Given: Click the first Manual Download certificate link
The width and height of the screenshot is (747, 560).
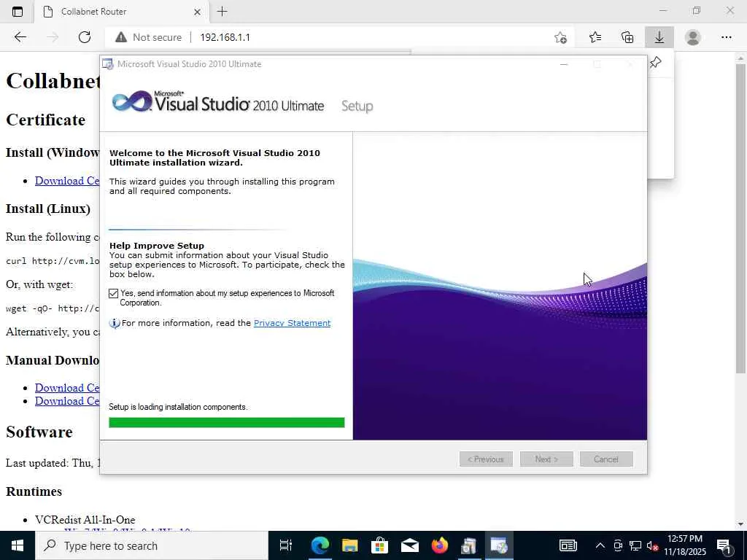Looking at the screenshot, I should click(x=67, y=388).
